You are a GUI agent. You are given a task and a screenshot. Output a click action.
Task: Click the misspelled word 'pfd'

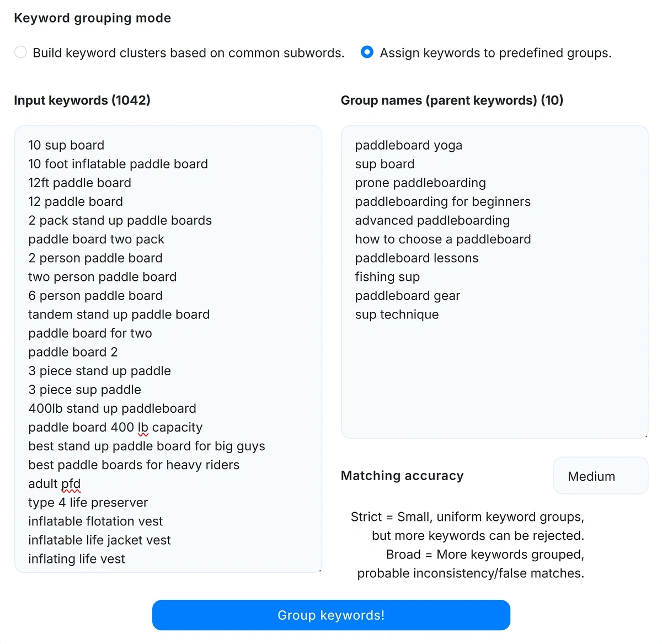point(71,484)
